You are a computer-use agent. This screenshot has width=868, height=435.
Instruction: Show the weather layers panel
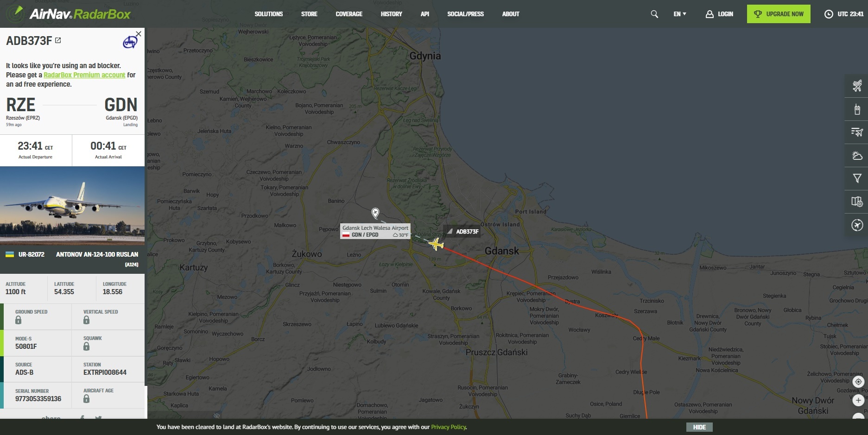click(857, 156)
